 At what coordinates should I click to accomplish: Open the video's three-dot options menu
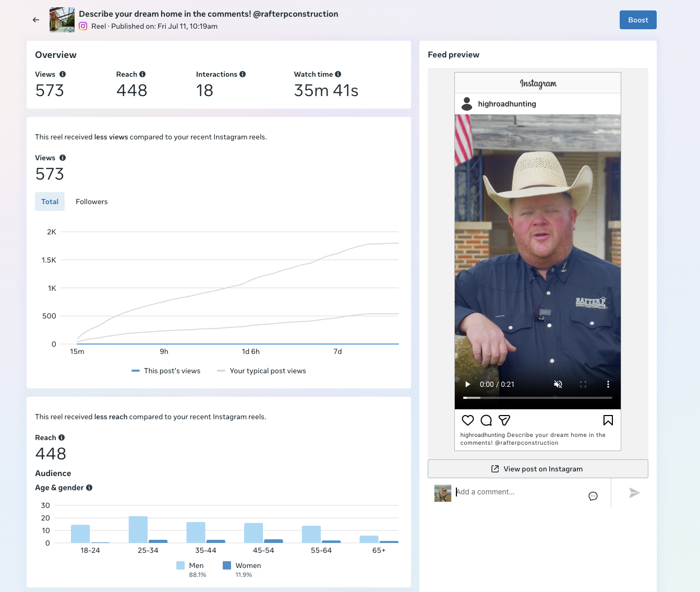[x=608, y=384]
